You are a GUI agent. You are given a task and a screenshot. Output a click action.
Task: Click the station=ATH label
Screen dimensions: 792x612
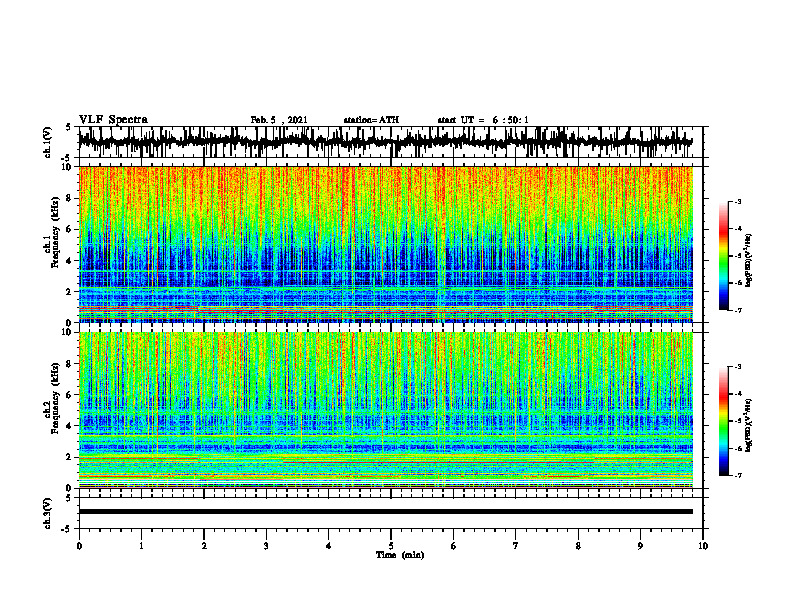(x=371, y=120)
